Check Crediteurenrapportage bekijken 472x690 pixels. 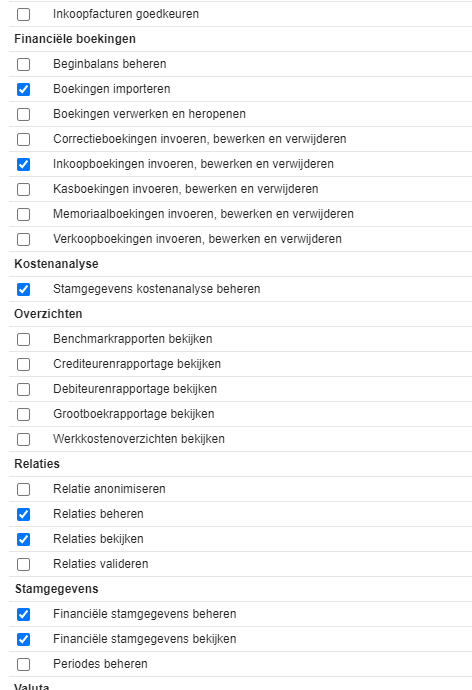pyautogui.click(x=23, y=364)
